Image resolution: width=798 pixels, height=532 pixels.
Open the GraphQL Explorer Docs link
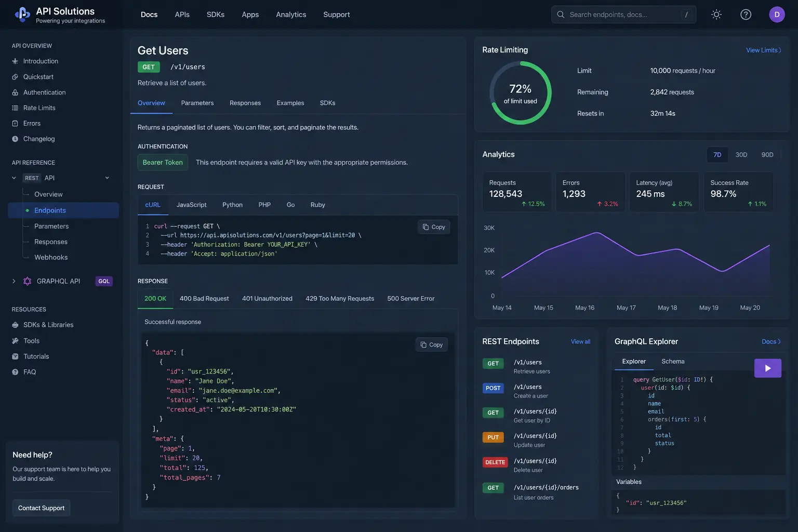point(771,342)
